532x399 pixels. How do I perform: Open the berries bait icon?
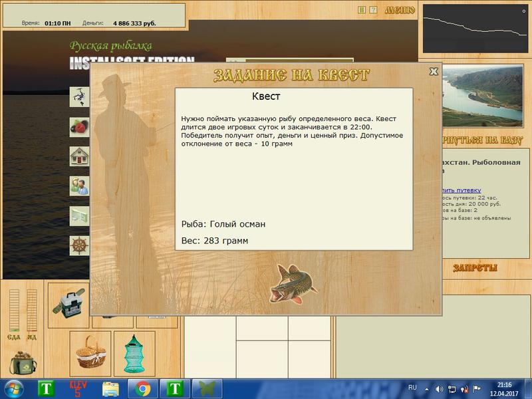[79, 127]
